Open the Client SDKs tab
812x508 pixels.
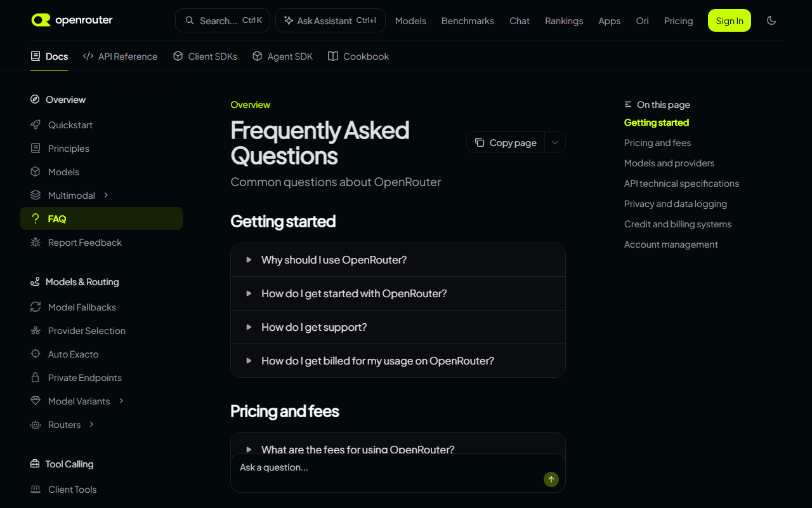tap(205, 57)
